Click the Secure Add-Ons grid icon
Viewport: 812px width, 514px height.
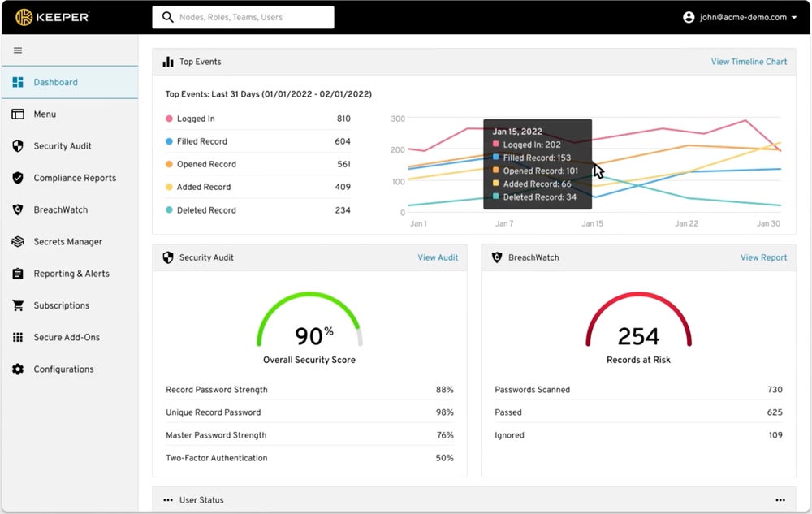(18, 338)
